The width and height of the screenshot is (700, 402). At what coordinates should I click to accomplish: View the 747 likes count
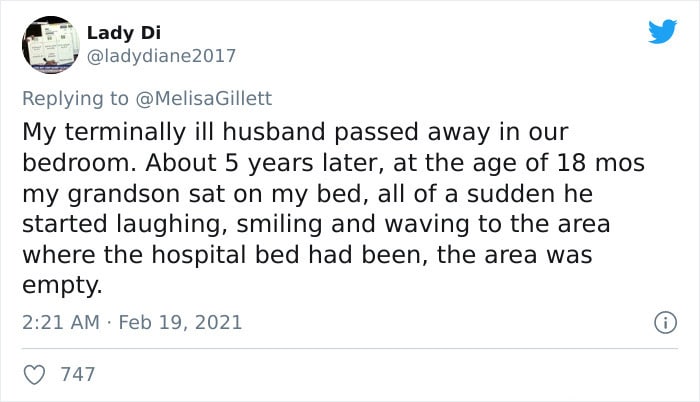point(78,374)
